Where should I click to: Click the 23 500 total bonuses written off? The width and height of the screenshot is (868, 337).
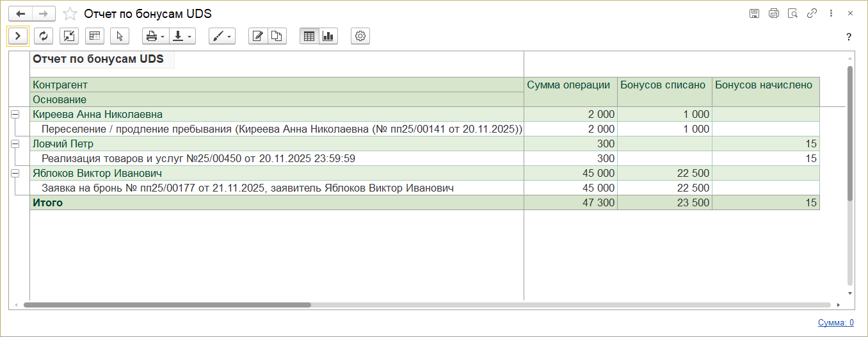pos(665,202)
